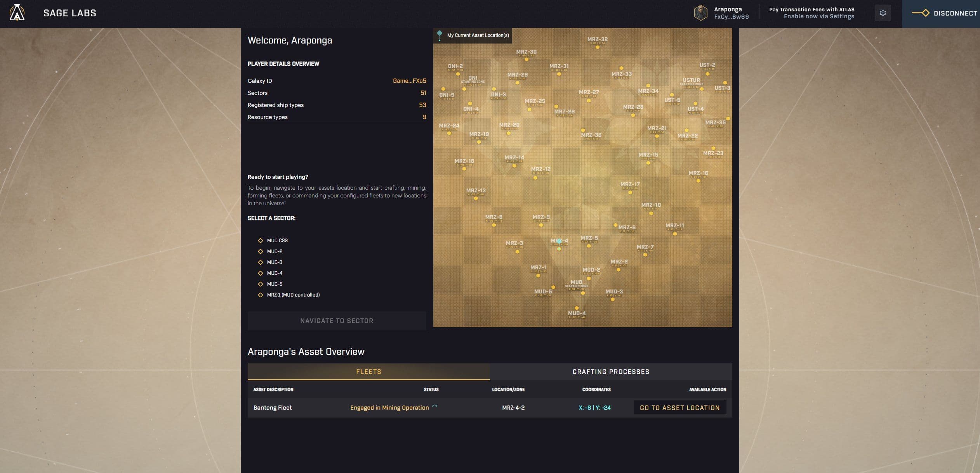Click the current asset pin at MRZ-4
The height and width of the screenshot is (473, 980).
[x=559, y=243]
